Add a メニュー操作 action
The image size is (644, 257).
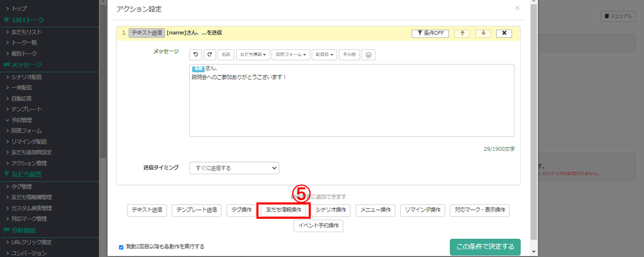click(376, 210)
